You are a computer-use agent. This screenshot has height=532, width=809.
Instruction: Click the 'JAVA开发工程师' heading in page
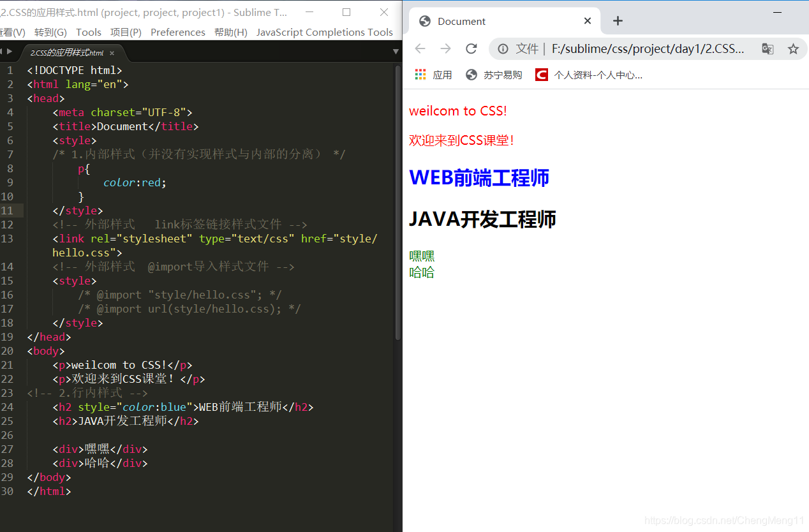[x=482, y=219]
